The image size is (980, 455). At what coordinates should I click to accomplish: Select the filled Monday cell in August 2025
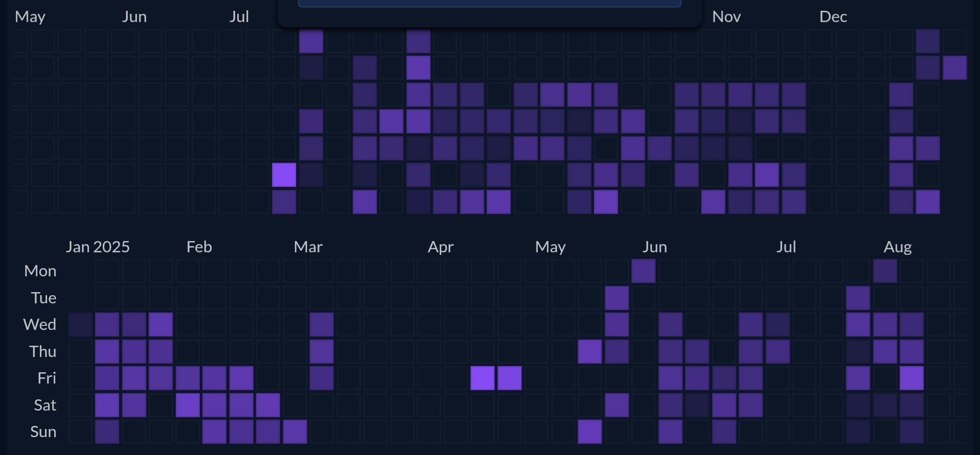coord(885,271)
